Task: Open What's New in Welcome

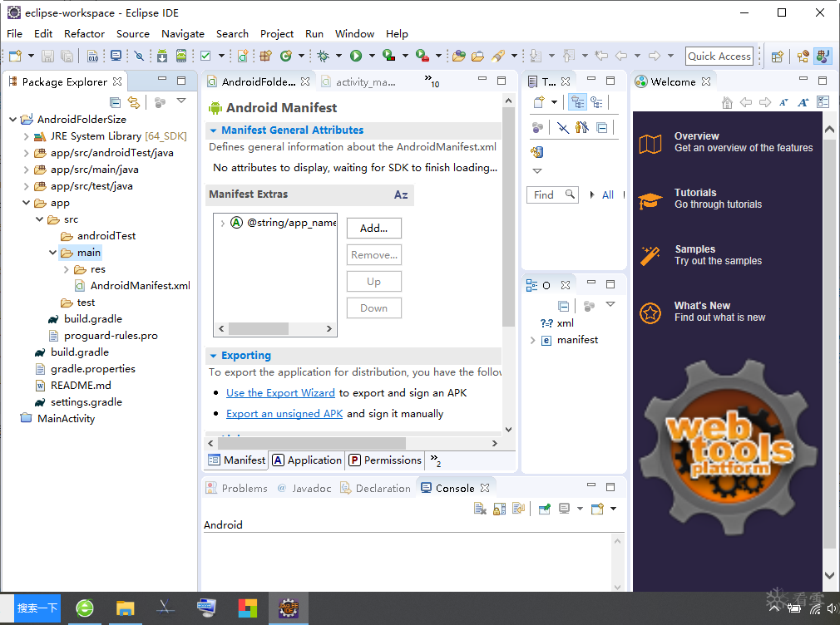Action: [702, 305]
